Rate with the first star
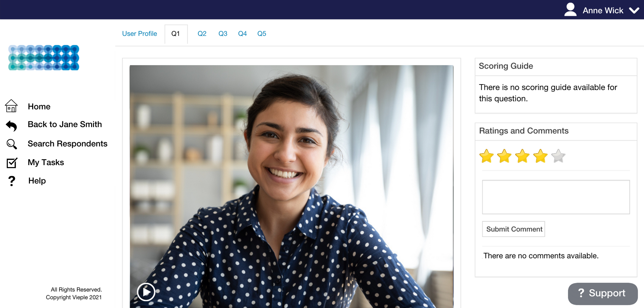Viewport: 644px width, 308px height. click(486, 156)
